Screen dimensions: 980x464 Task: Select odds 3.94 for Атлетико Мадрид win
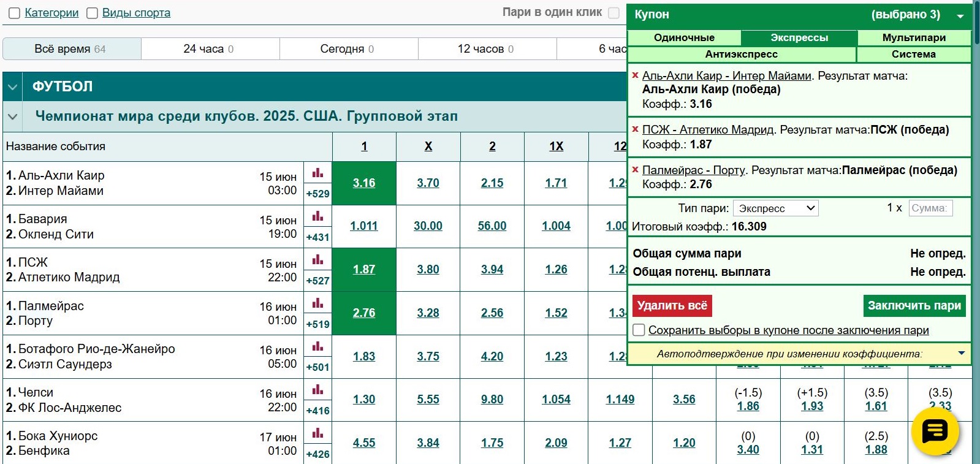492,270
